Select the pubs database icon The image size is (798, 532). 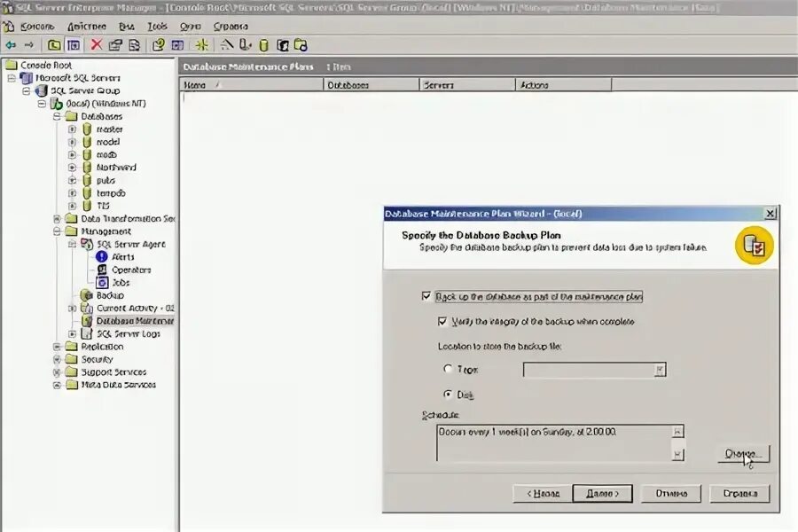pos(87,180)
